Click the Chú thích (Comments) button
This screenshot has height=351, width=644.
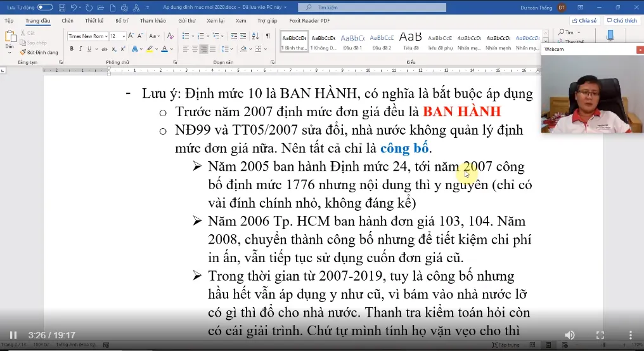tap(622, 20)
